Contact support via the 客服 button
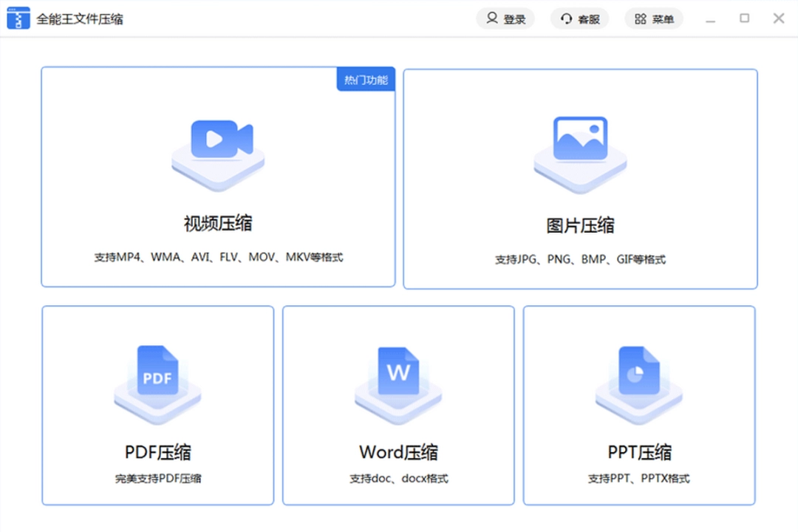The width and height of the screenshot is (798, 532). [580, 18]
